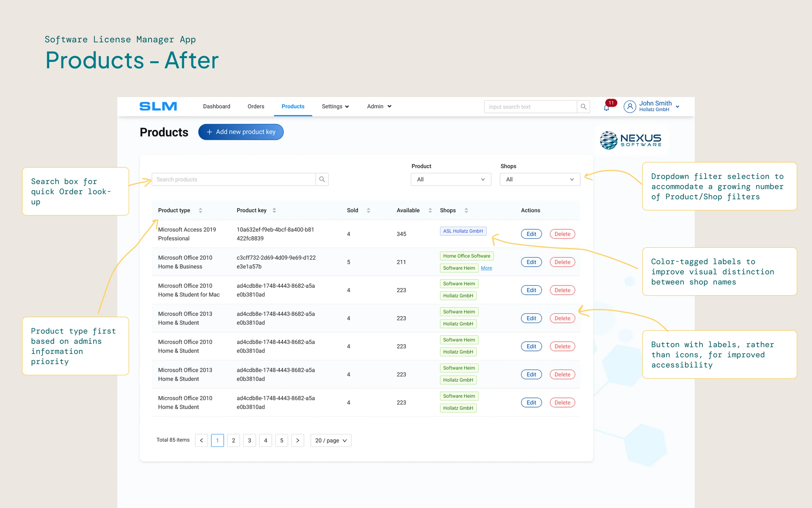Go to the Orders tab
This screenshot has width=812, height=508.
tap(256, 106)
